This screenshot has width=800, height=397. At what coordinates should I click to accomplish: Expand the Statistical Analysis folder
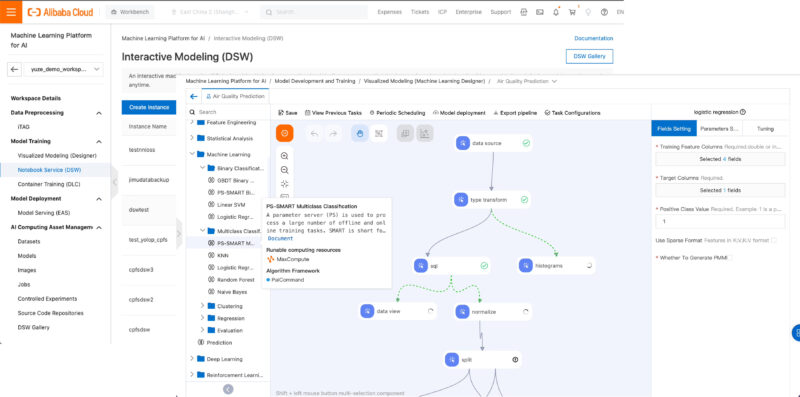192,138
